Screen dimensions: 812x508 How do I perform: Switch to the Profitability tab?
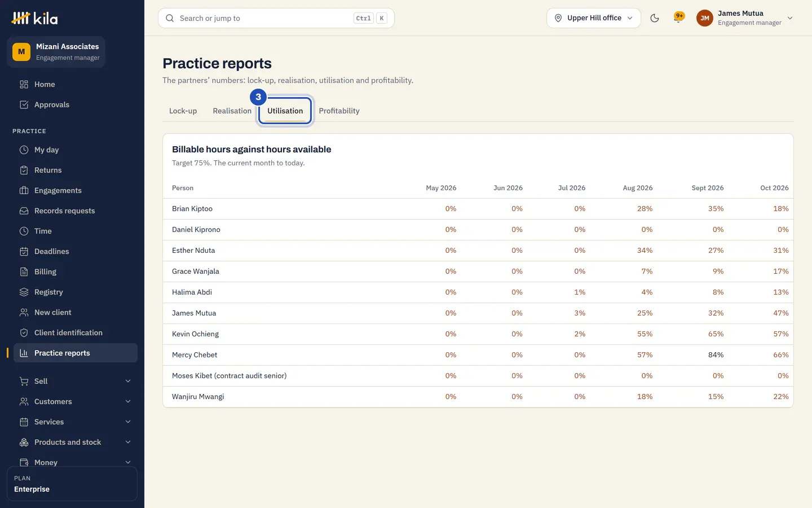coord(339,111)
